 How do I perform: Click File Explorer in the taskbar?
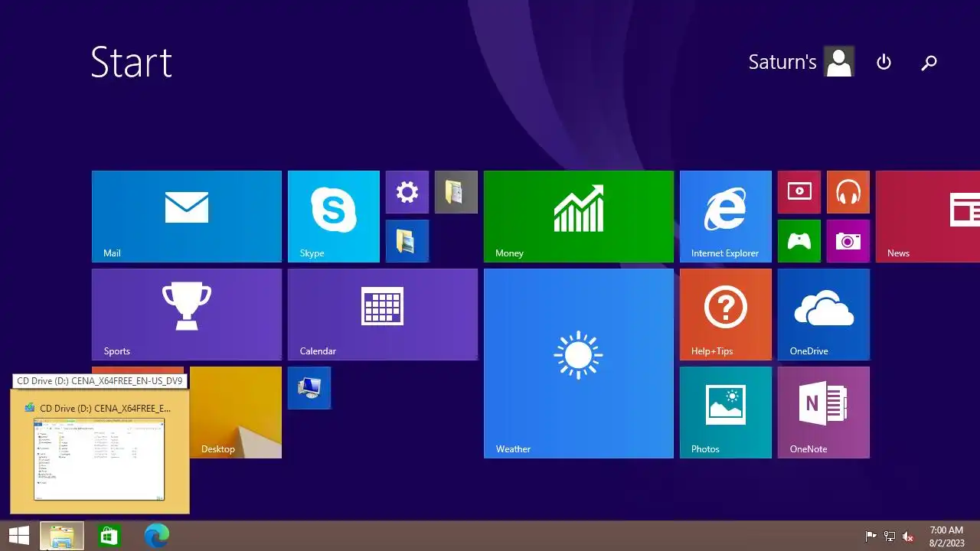tap(62, 536)
